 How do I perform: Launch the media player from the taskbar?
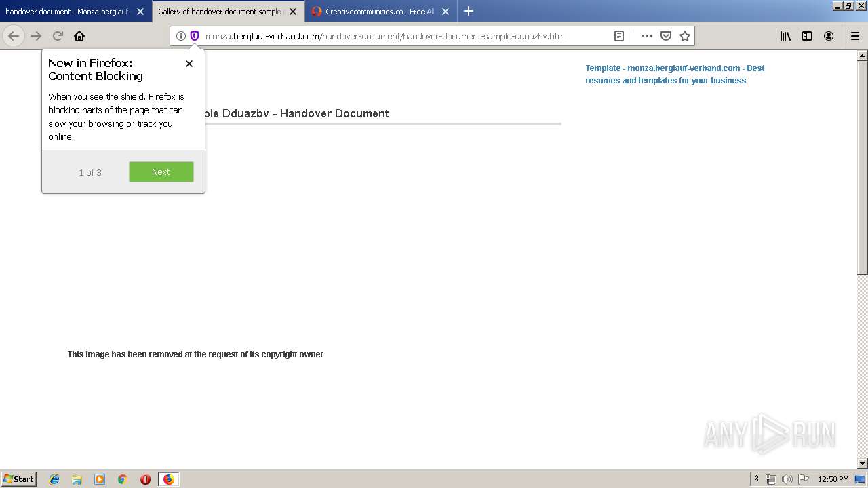point(100,479)
